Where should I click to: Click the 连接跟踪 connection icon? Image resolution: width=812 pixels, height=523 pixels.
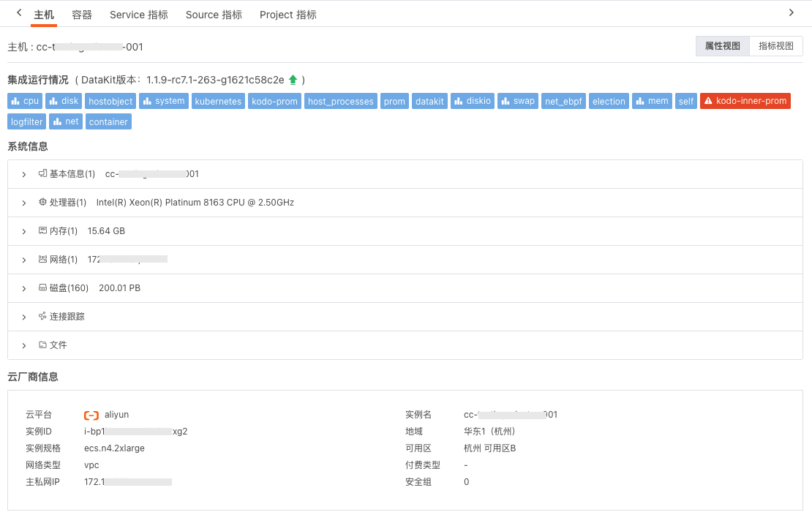pos(42,316)
